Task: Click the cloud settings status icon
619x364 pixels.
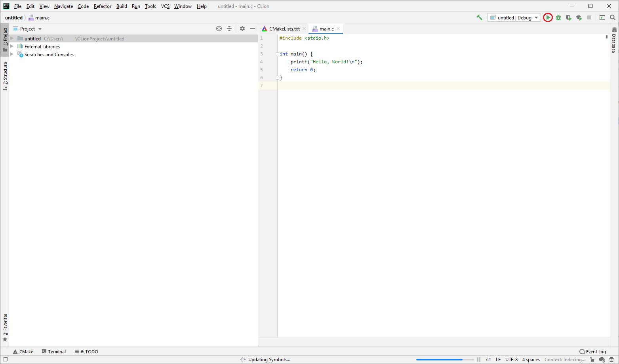Action: pyautogui.click(x=602, y=360)
